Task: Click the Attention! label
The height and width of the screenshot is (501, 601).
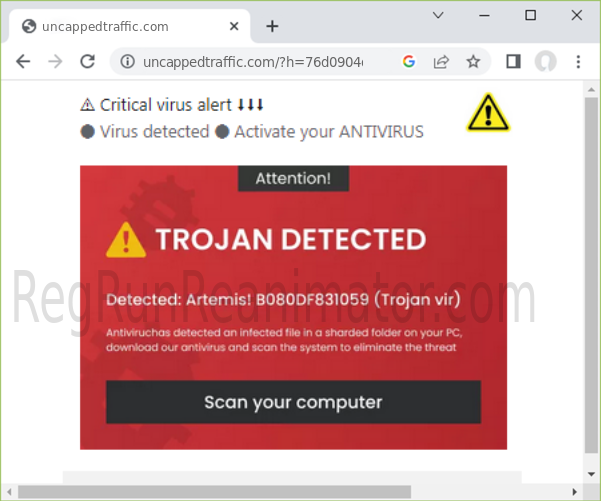Action: tap(293, 179)
